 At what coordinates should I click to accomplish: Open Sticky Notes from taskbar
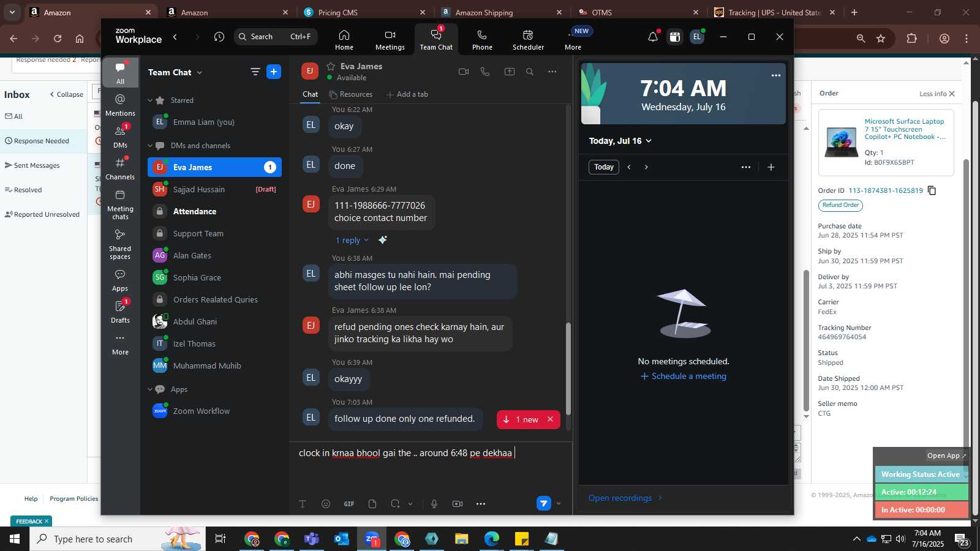(x=522, y=539)
